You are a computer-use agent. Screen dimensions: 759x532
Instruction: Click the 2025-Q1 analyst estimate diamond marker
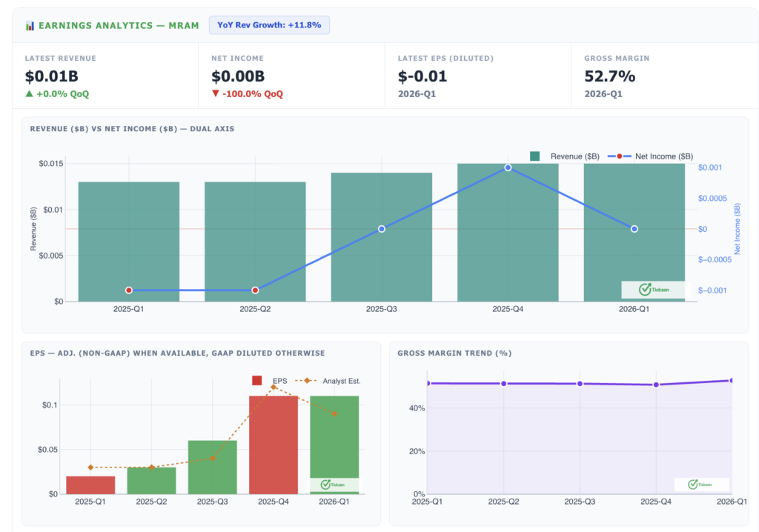click(90, 468)
